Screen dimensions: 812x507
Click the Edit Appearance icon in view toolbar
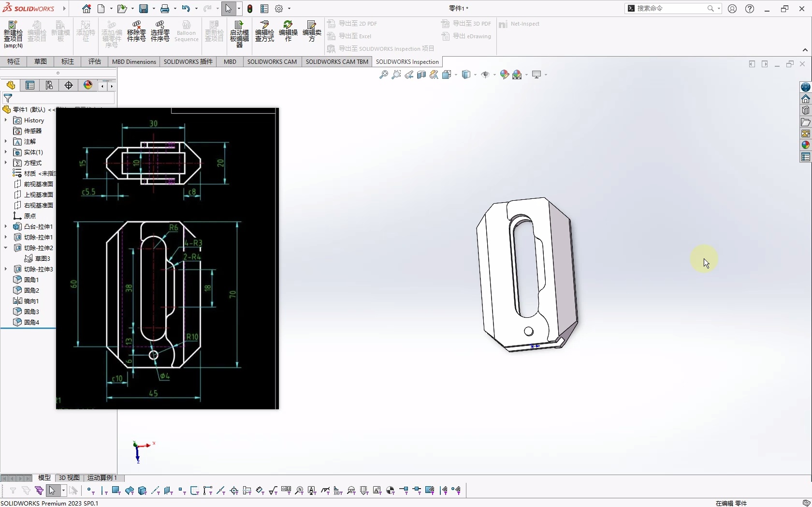click(x=504, y=75)
